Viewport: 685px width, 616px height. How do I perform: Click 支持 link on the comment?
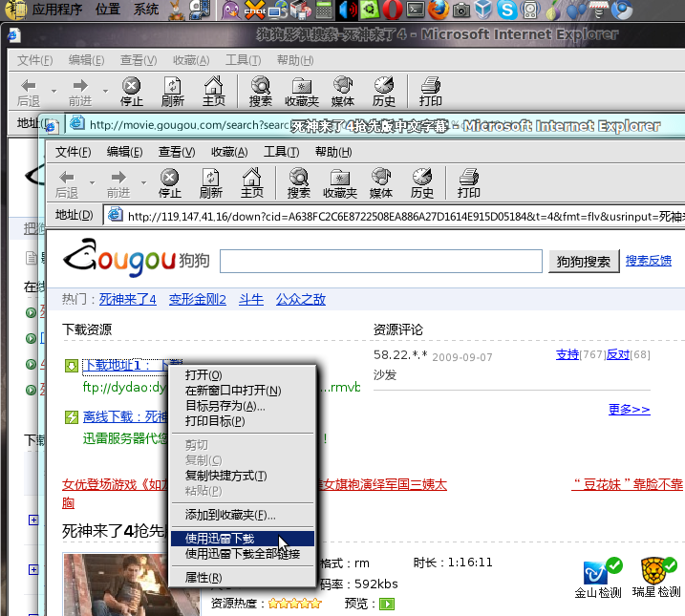point(567,354)
